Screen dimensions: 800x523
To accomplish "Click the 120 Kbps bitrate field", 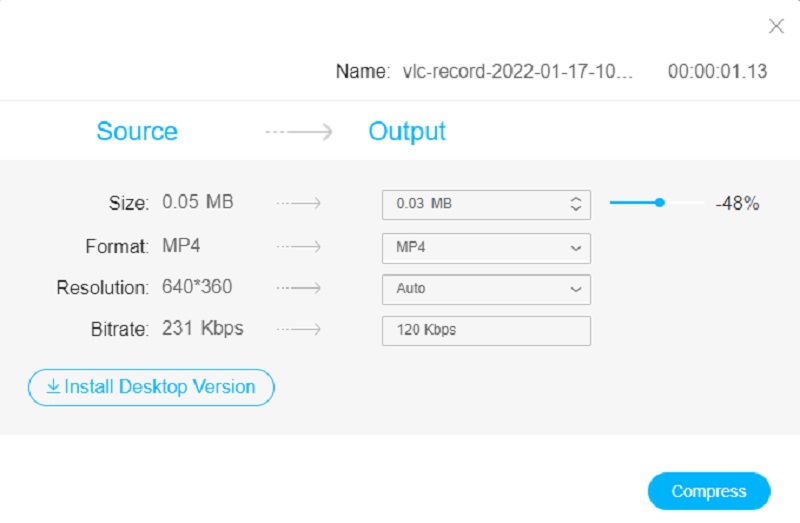I will (x=486, y=330).
